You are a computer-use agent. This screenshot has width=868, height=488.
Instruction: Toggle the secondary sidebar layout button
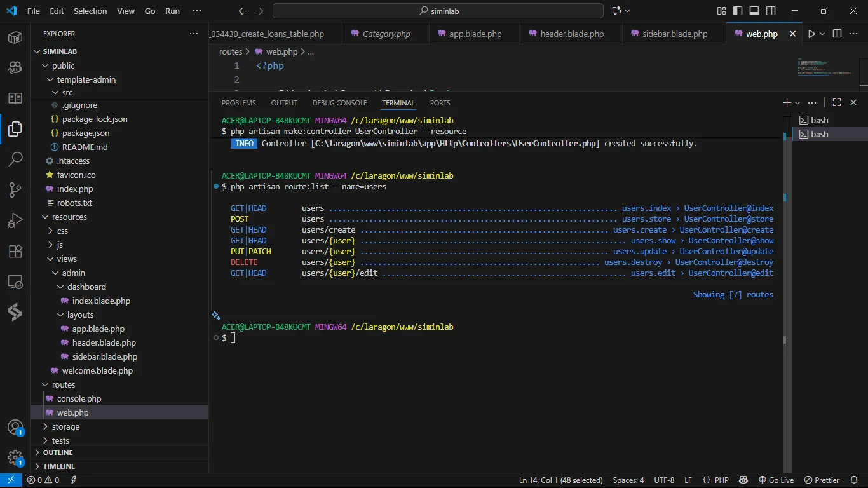click(771, 11)
